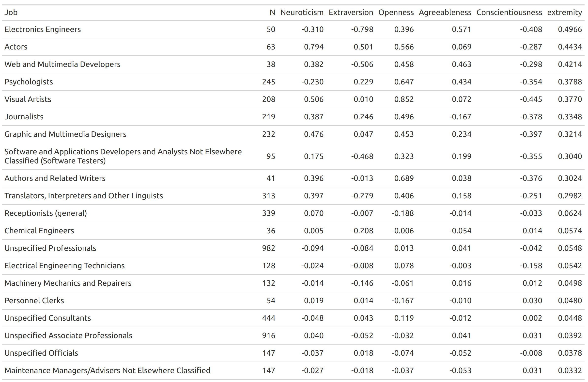
Task: Select the Chemical Engineers job name
Action: pos(39,231)
